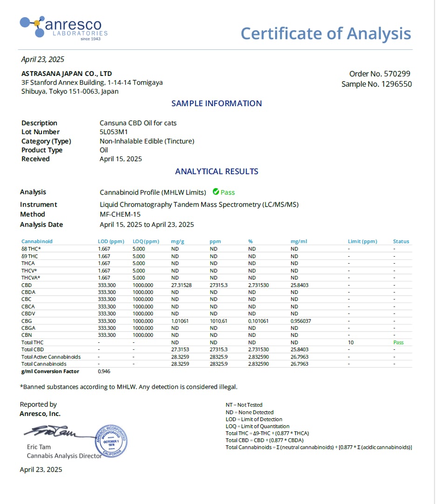Click the mg/g column header
Screen dimensions: 436x504
coord(177,241)
